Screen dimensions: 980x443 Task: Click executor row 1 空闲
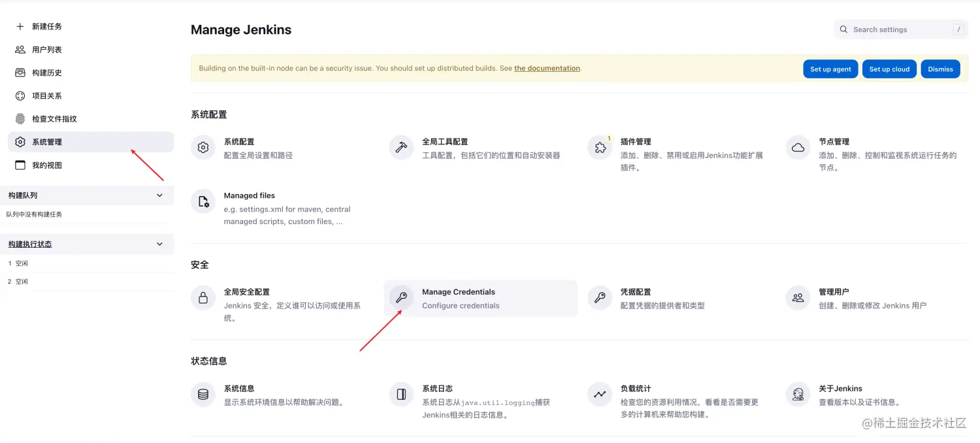[x=18, y=263]
